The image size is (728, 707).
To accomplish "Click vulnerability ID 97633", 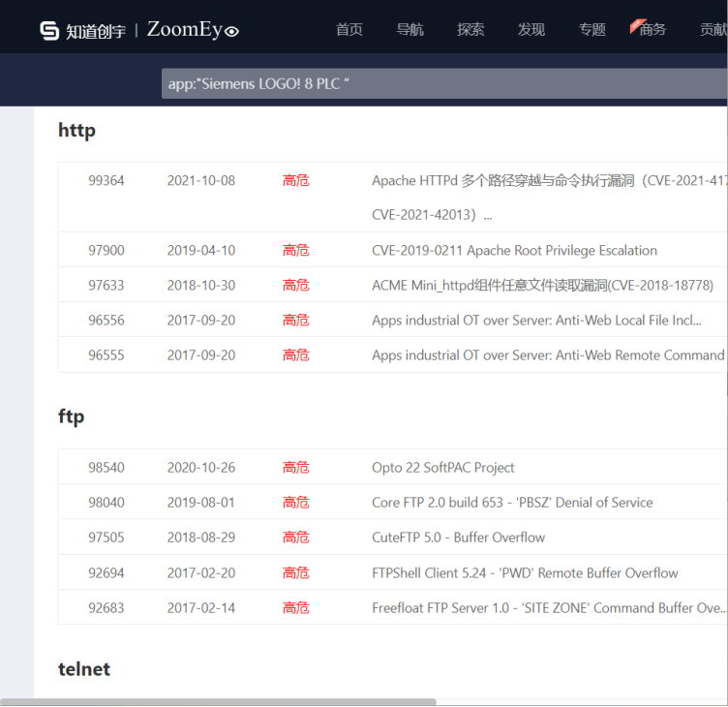I will (x=106, y=285).
